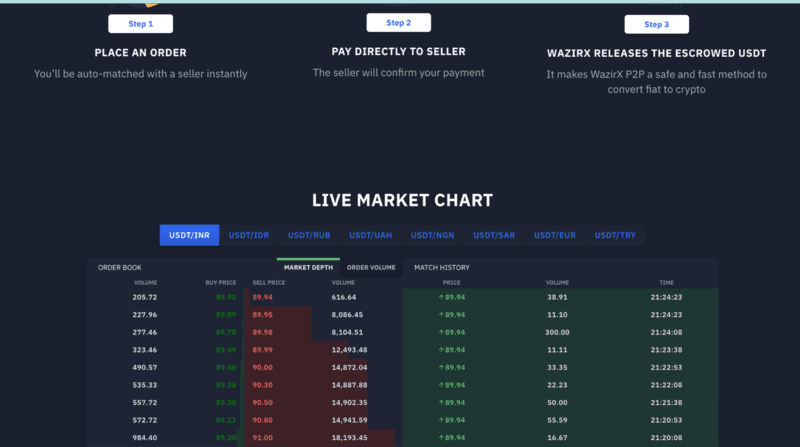Viewport: 800px width, 447px height.
Task: Click the Match History heading
Action: 442,267
